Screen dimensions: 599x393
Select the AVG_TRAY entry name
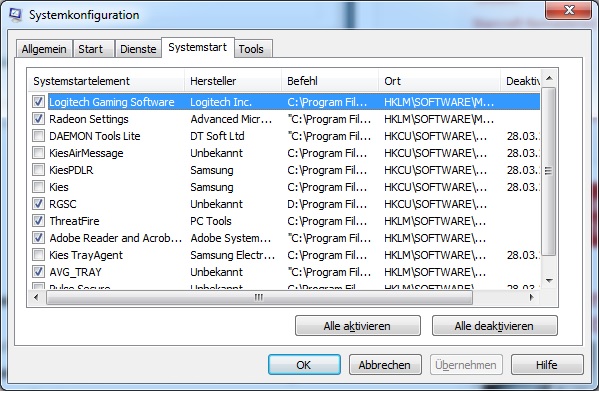pos(75,272)
